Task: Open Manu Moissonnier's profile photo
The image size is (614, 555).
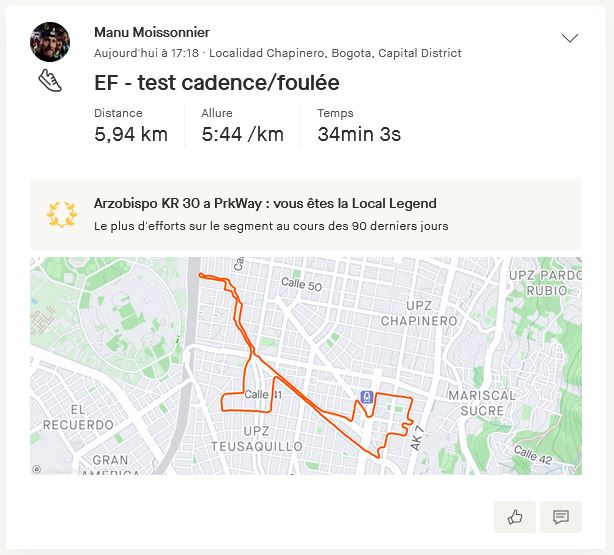Action: coord(50,41)
